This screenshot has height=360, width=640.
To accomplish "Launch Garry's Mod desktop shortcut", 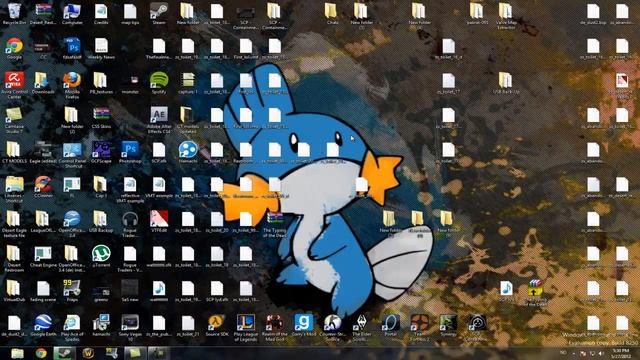I will [304, 326].
